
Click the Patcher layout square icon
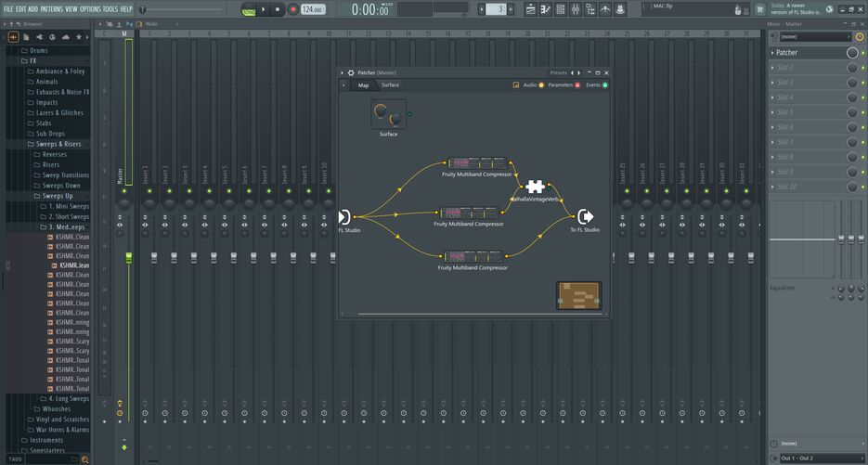516,85
